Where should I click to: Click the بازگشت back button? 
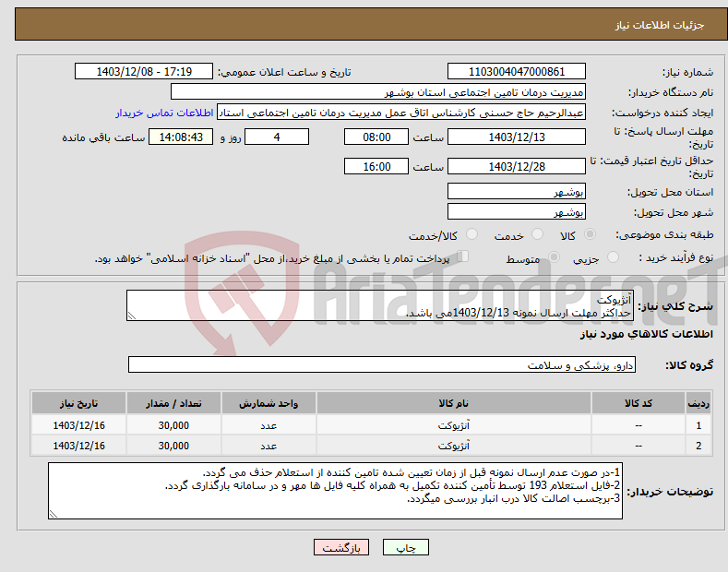pyautogui.click(x=341, y=547)
